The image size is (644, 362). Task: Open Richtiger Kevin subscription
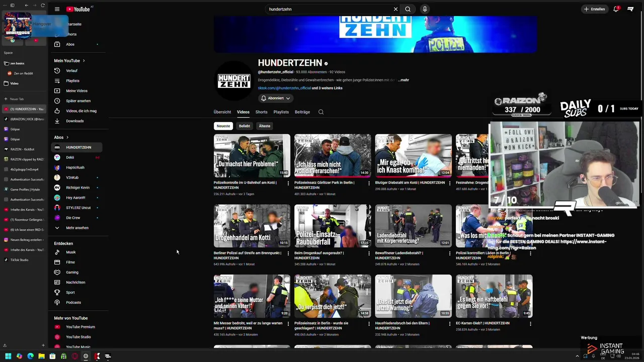[77, 188]
